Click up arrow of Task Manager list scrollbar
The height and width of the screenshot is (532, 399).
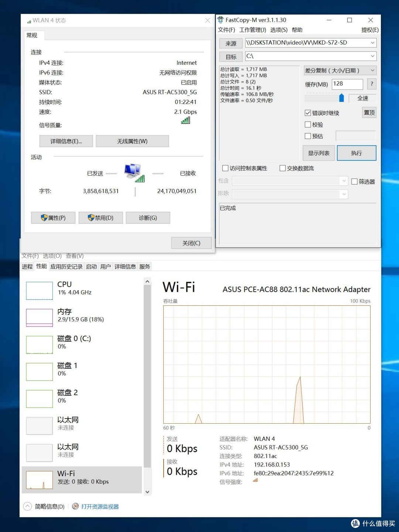(147, 282)
